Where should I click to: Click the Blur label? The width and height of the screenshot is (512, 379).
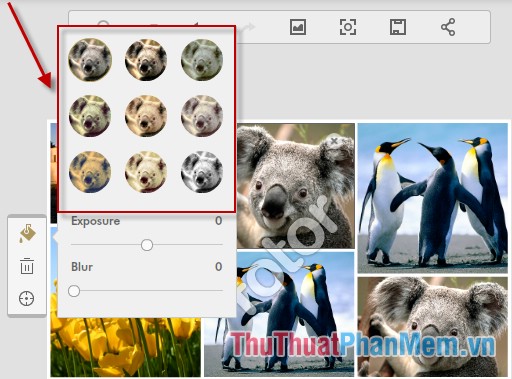click(82, 267)
